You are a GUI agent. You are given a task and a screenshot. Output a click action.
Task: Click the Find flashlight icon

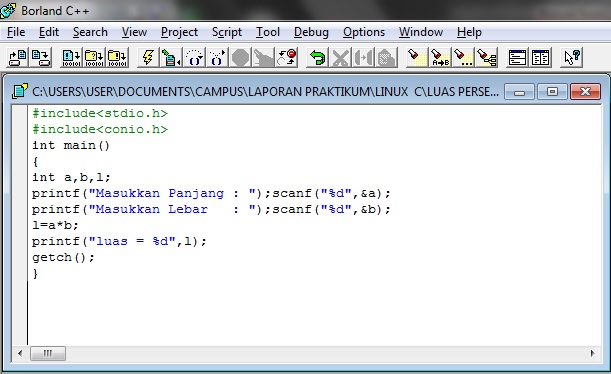click(x=417, y=58)
